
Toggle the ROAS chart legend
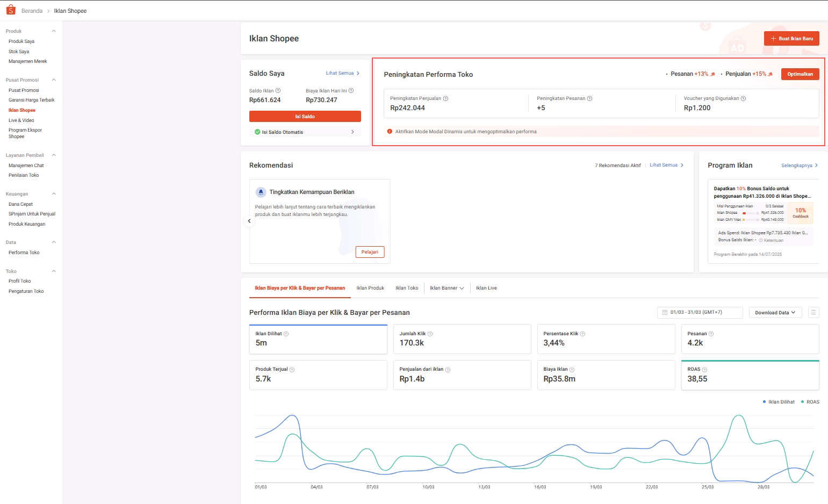pos(810,402)
